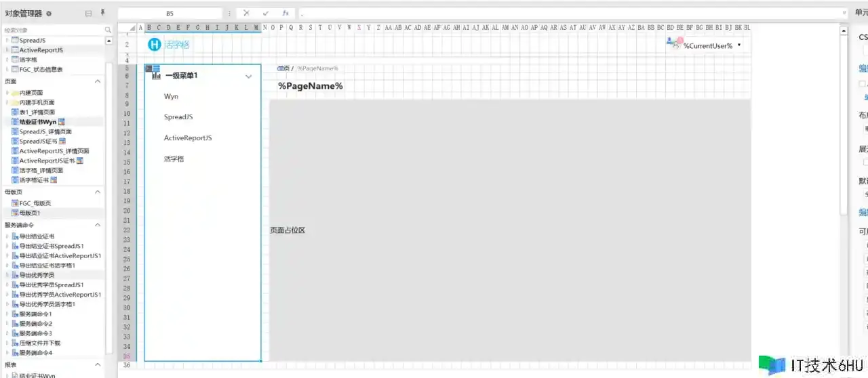Toggle the checkbox under the CSS section
Image resolution: width=868 pixels, height=378 pixels.
pos(863,84)
